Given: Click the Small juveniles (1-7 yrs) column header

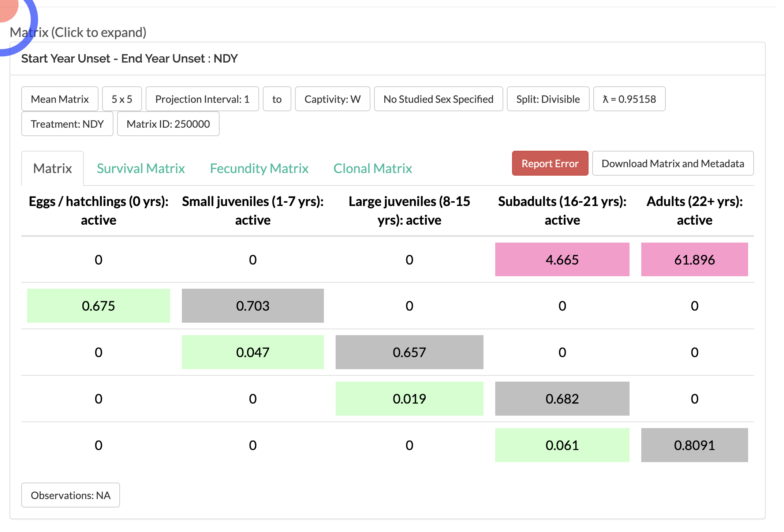Looking at the screenshot, I should tap(253, 210).
